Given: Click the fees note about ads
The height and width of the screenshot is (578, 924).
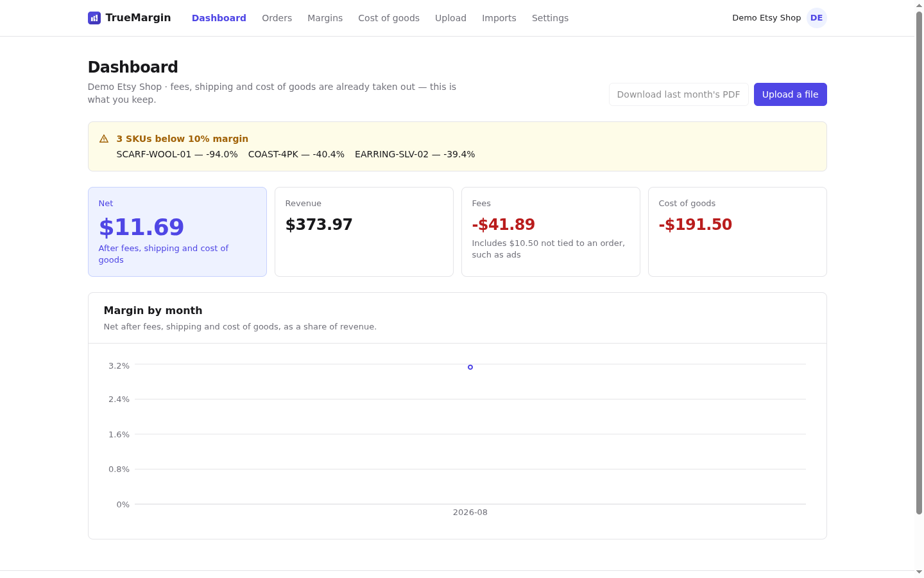Looking at the screenshot, I should (x=549, y=249).
